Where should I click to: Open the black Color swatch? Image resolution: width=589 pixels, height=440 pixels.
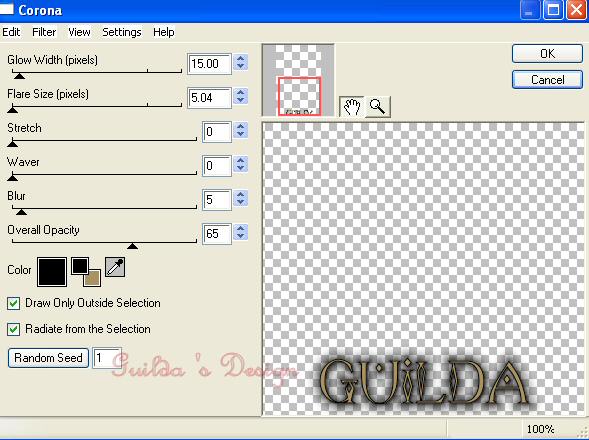pos(52,272)
